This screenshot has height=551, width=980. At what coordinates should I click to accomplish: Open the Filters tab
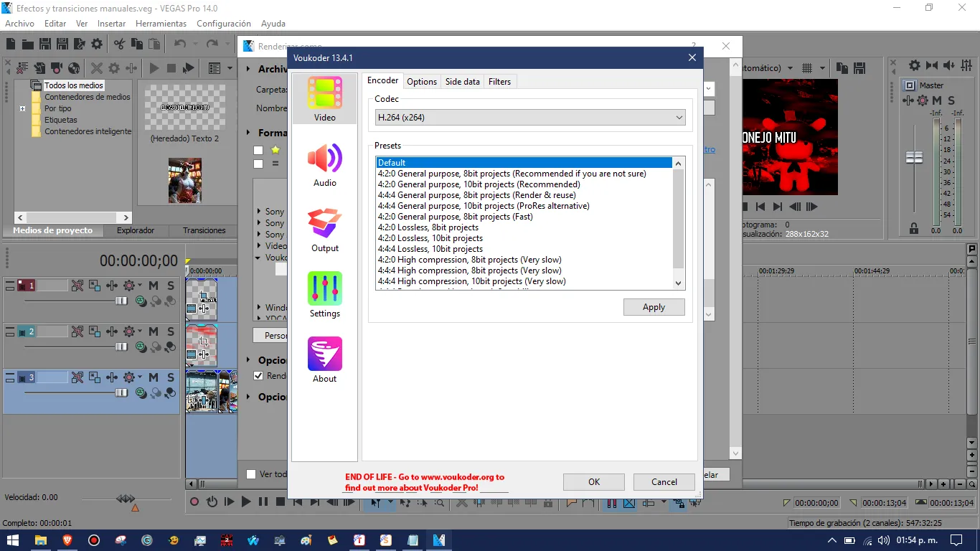tap(499, 82)
